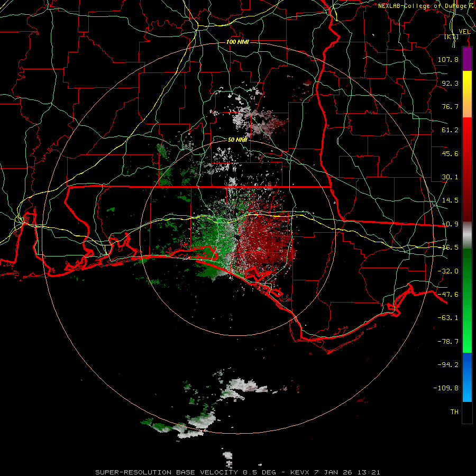The height and width of the screenshot is (476, 476).
Task: Click the Super-Resolution Base Velocity caption
Action: coord(237,472)
